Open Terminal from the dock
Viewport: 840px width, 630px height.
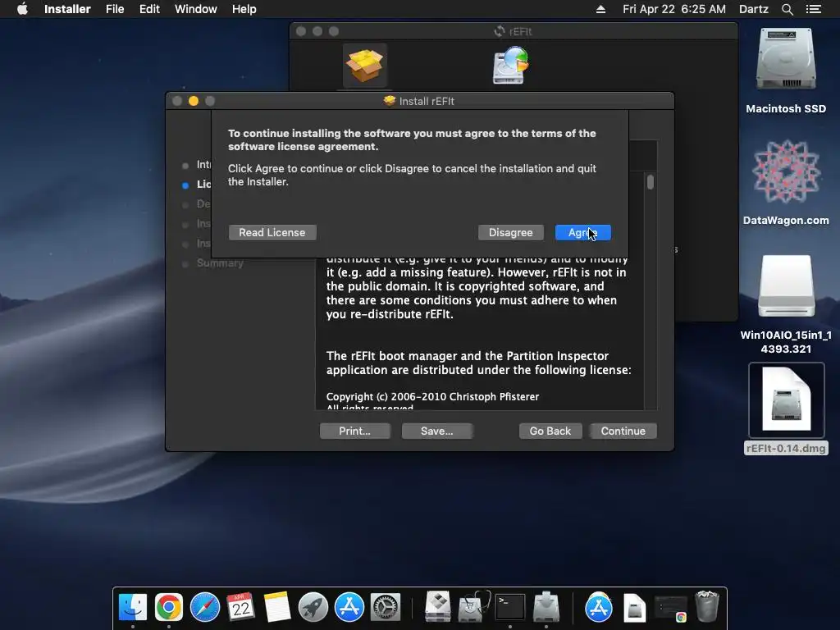coord(510,608)
